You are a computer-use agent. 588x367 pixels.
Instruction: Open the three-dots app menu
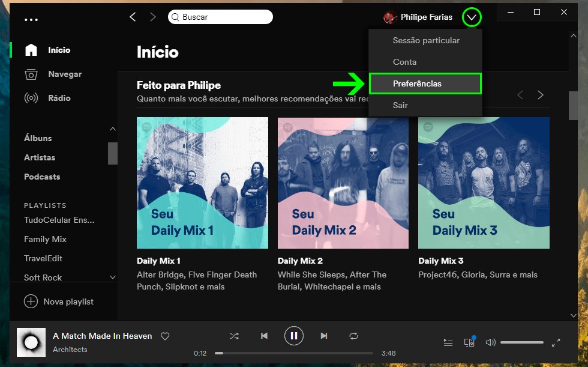tap(31, 19)
